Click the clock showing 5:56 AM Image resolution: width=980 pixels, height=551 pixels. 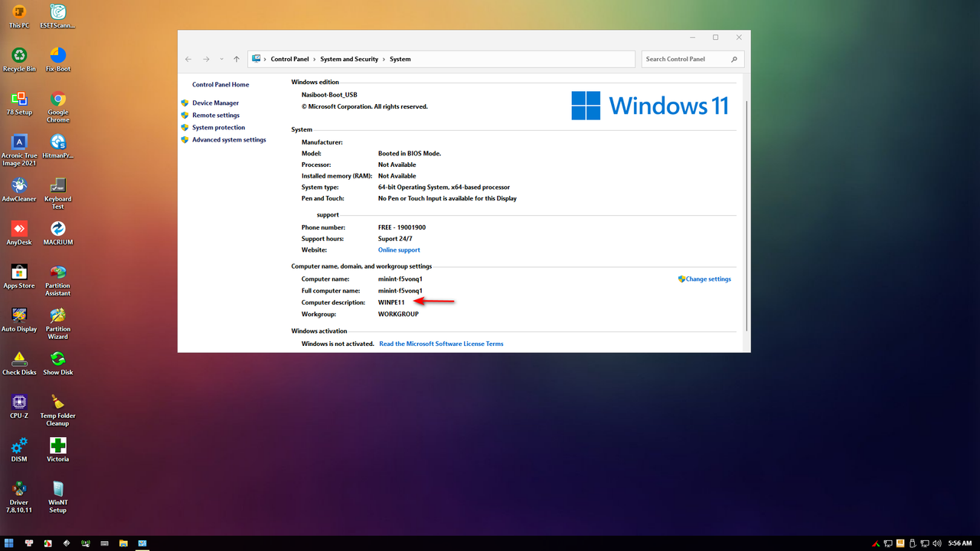960,543
